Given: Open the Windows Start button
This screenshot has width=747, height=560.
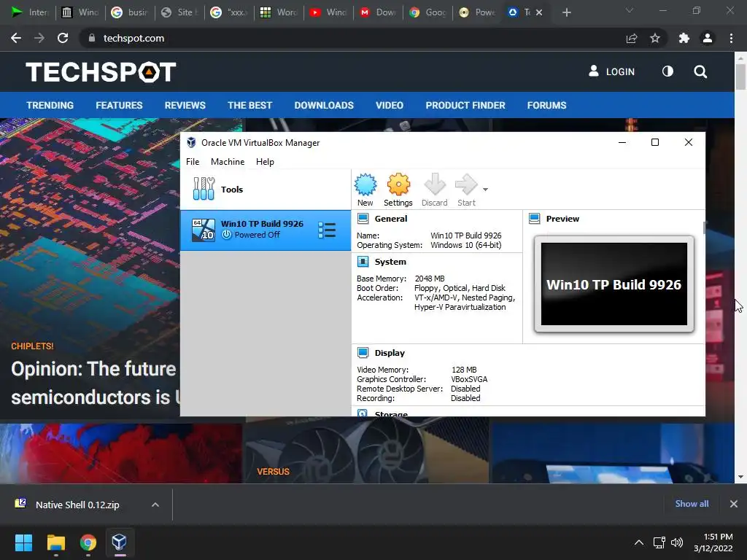Looking at the screenshot, I should (23, 542).
